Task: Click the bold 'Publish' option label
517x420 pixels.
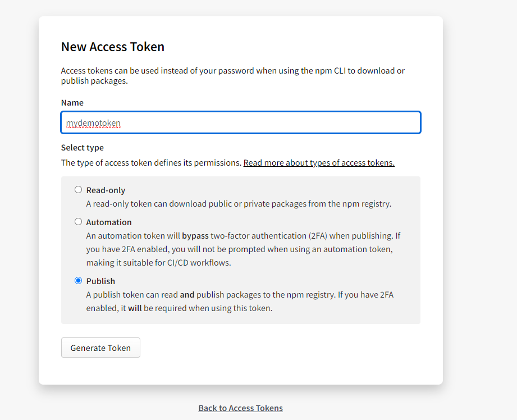Action: [100, 281]
